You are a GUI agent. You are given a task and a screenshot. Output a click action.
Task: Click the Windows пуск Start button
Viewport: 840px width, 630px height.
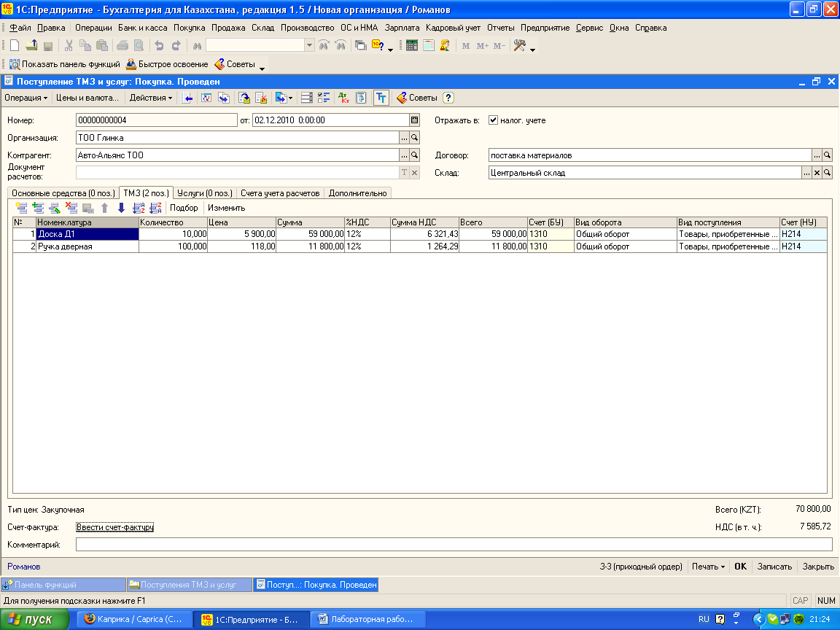click(34, 619)
